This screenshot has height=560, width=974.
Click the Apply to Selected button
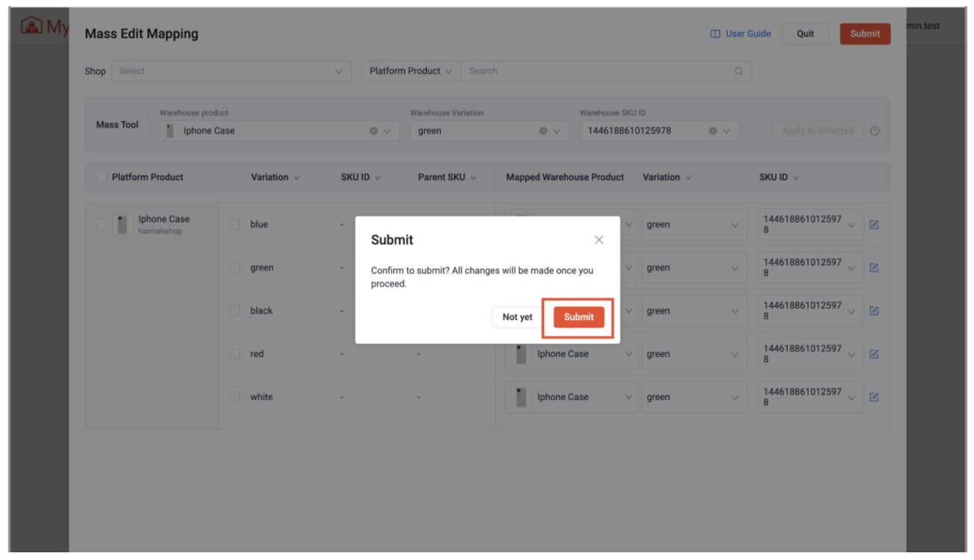point(818,131)
